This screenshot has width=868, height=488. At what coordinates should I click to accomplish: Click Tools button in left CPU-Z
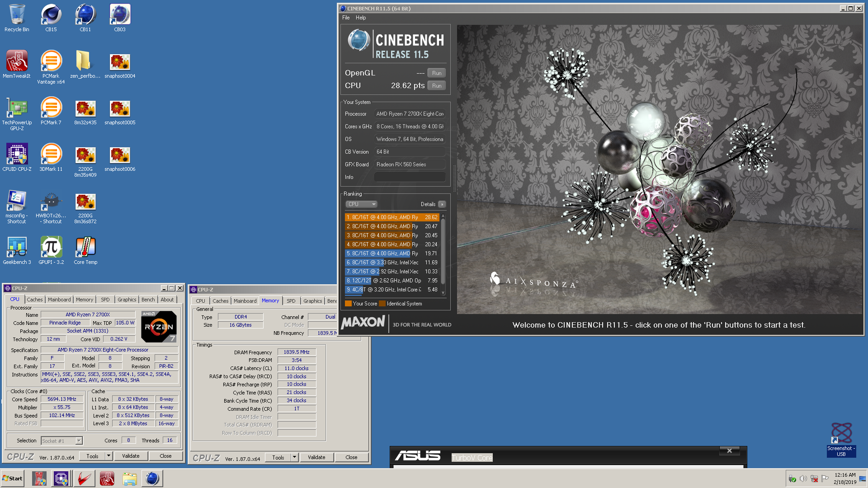pyautogui.click(x=92, y=456)
